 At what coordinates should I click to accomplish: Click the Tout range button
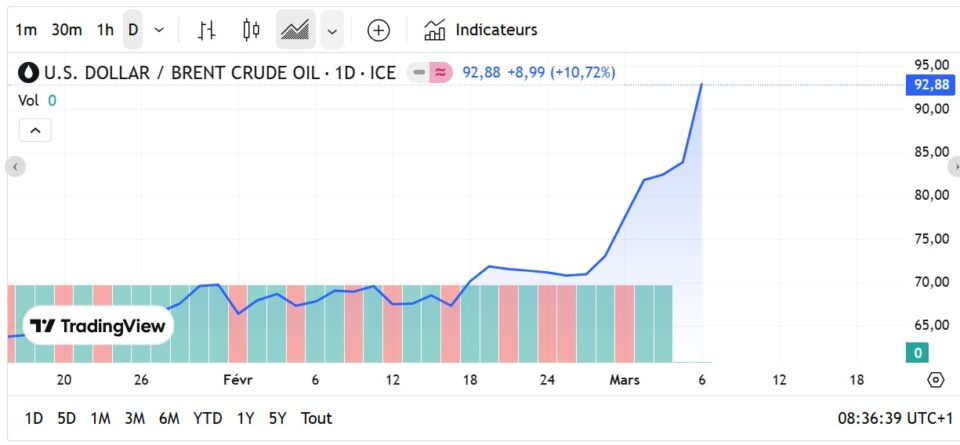tap(316, 418)
